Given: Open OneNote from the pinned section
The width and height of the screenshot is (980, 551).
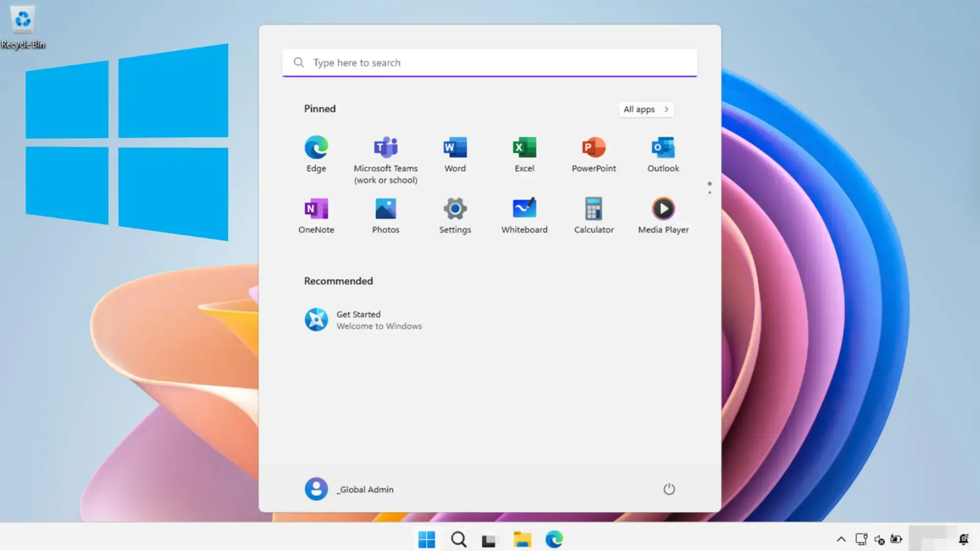Looking at the screenshot, I should [x=316, y=214].
